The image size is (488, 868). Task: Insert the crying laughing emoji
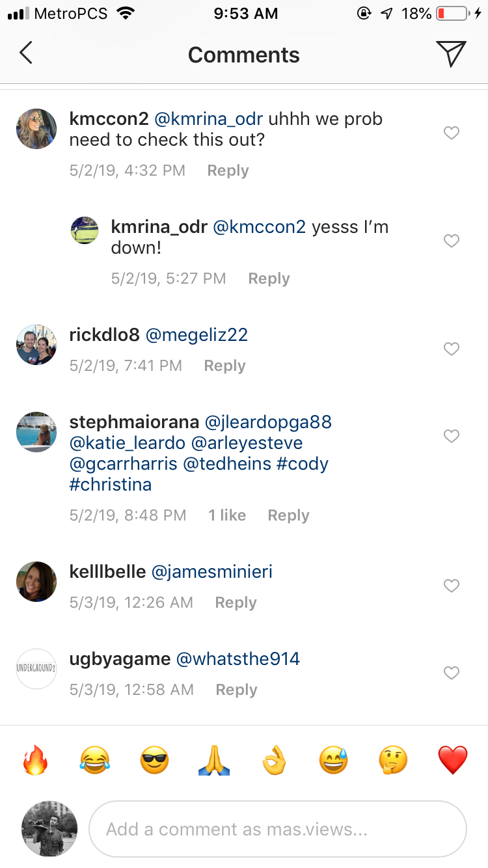tap(94, 759)
